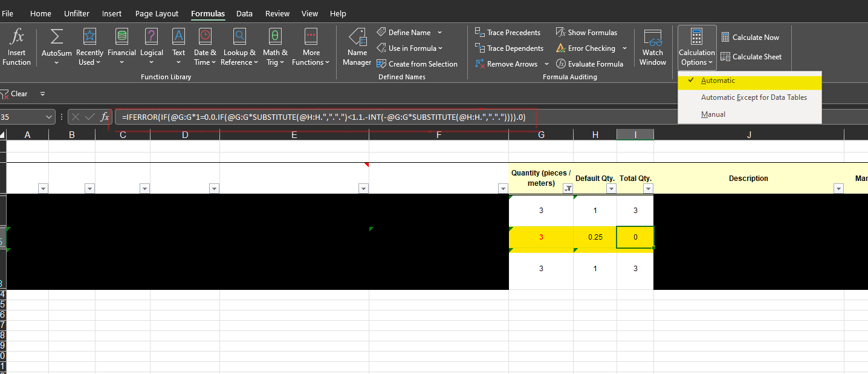Click the Description header cell
This screenshot has width=868, height=374.
tap(748, 179)
